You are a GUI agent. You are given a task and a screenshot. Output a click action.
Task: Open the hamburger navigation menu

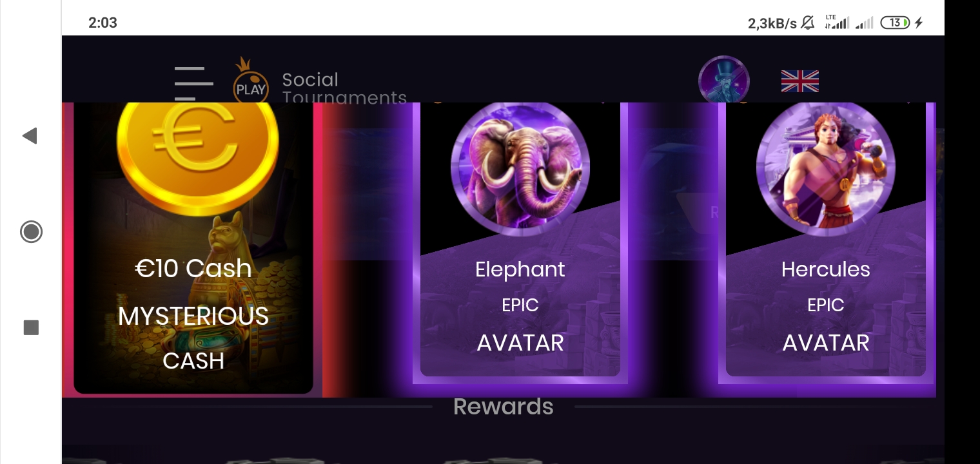tap(193, 84)
